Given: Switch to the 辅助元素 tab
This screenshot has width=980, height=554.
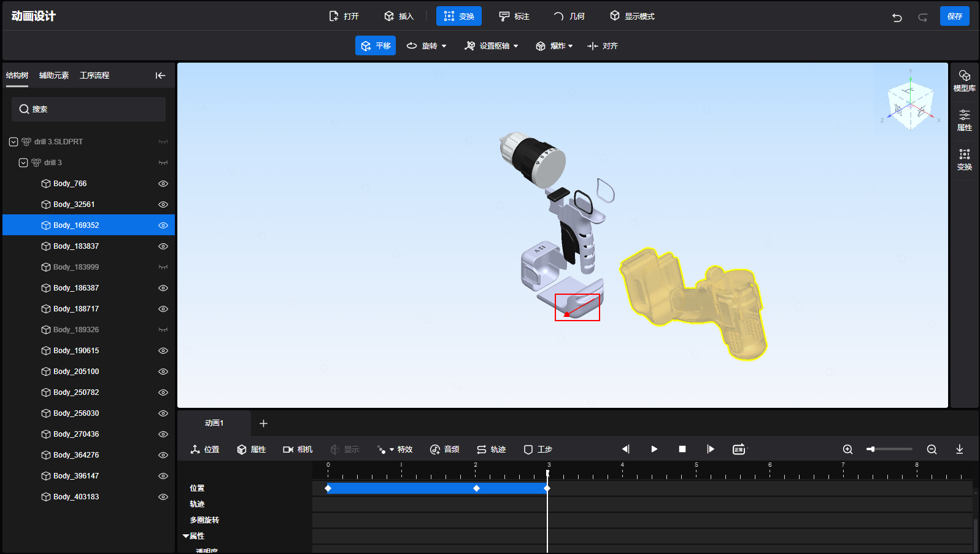Looking at the screenshot, I should click(54, 76).
